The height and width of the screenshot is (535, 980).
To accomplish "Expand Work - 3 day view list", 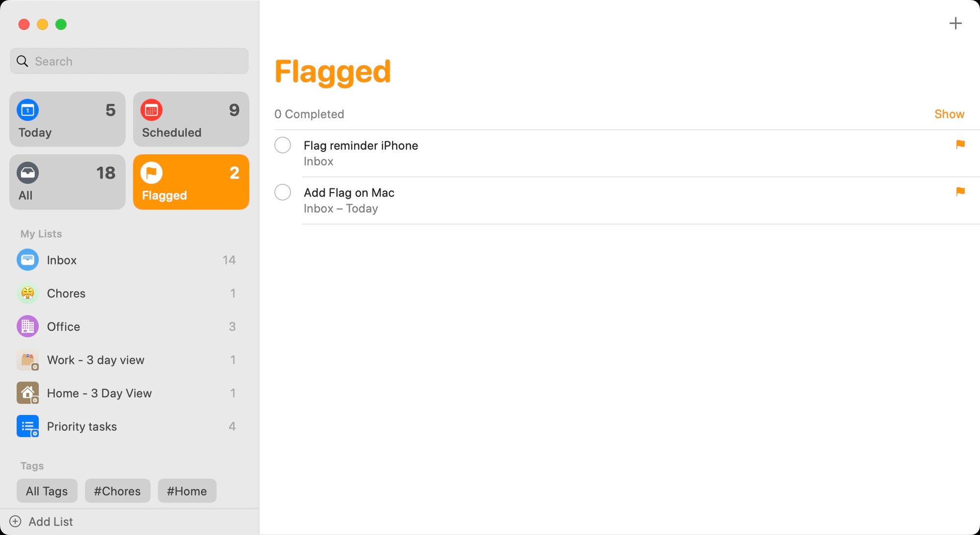I will coord(129,360).
